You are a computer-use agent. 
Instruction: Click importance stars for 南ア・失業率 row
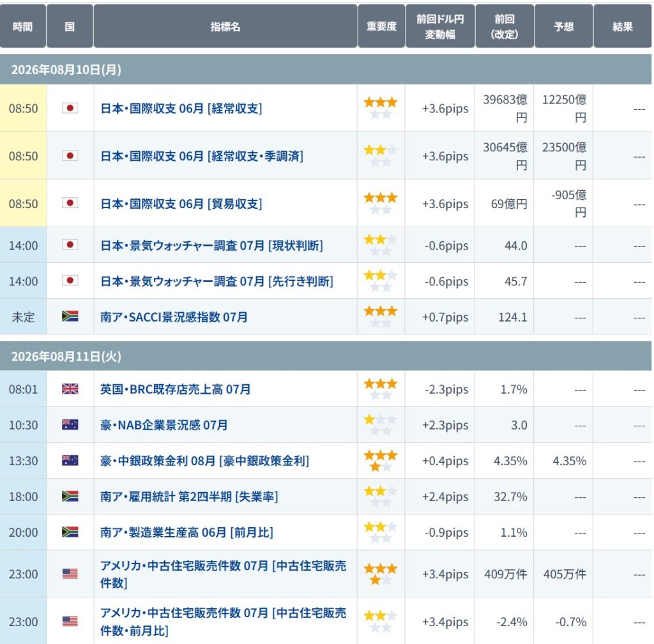click(x=381, y=497)
